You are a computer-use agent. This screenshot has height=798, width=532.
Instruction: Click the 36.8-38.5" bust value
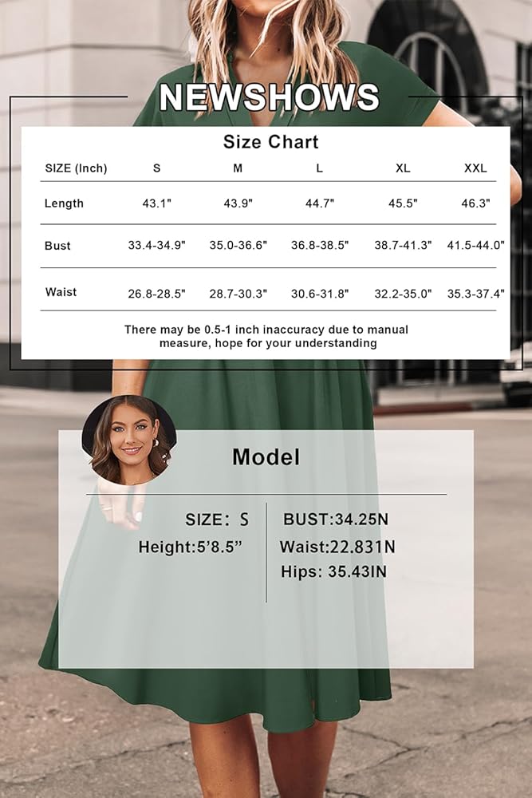320,246
